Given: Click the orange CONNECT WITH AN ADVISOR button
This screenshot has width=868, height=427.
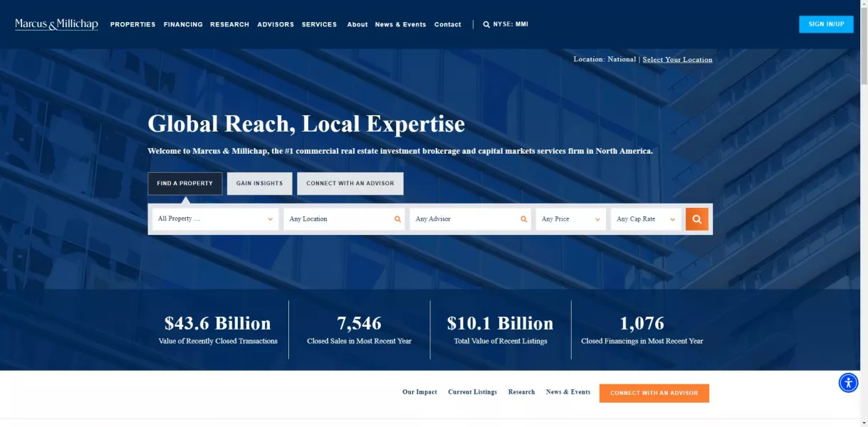Looking at the screenshot, I should [654, 394].
